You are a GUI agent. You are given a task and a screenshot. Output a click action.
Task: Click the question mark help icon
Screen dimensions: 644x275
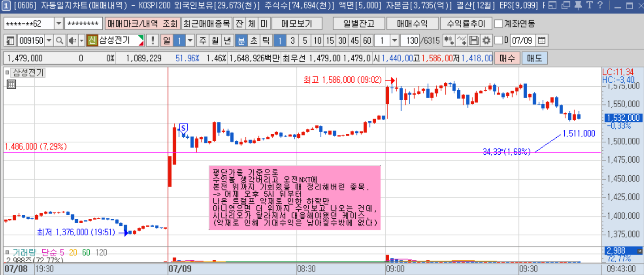(600, 6)
